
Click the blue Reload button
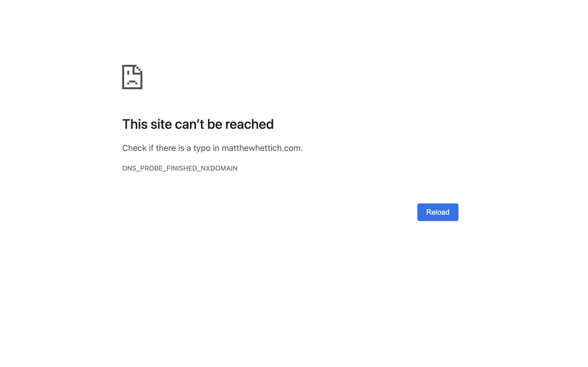(437, 212)
